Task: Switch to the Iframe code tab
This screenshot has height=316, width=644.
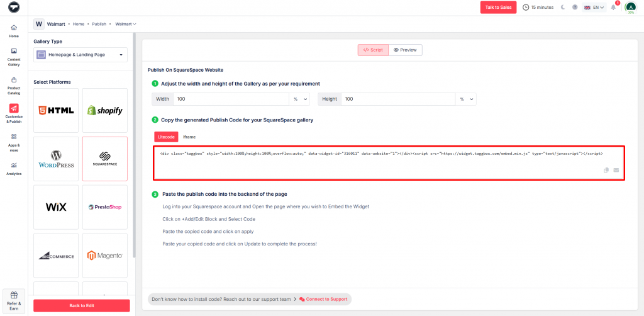Action: (189, 137)
